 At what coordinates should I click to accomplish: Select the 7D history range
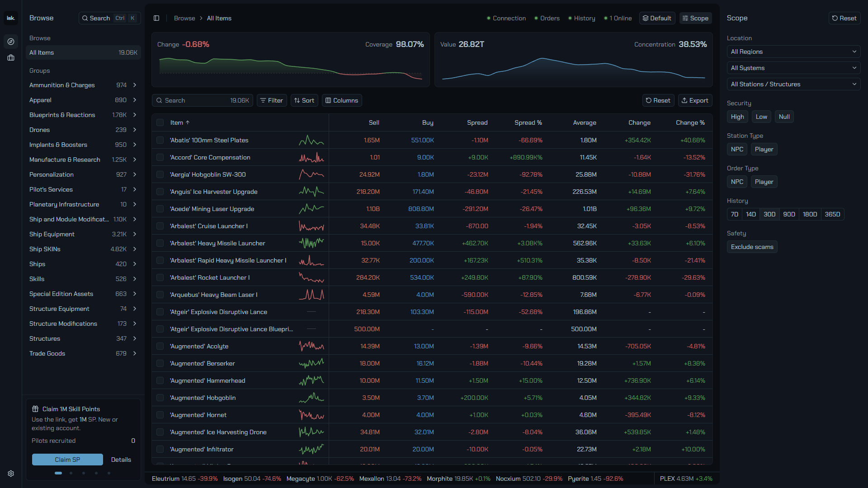[x=735, y=214]
